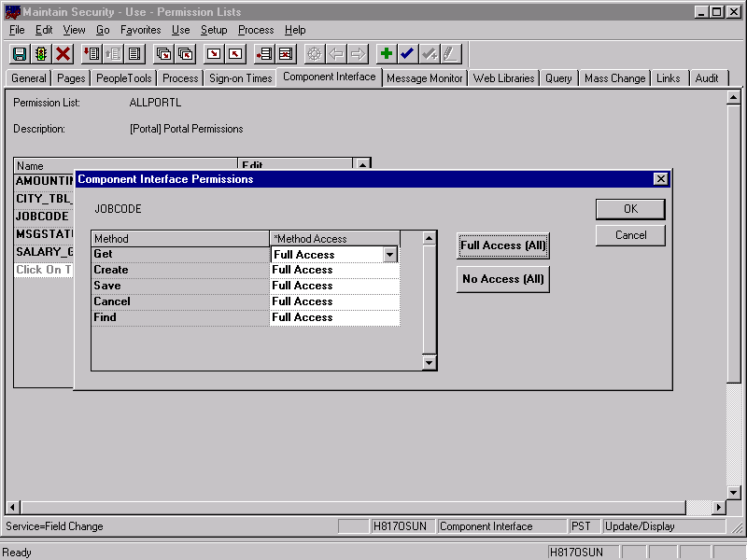Open the Favorites menu

140,30
